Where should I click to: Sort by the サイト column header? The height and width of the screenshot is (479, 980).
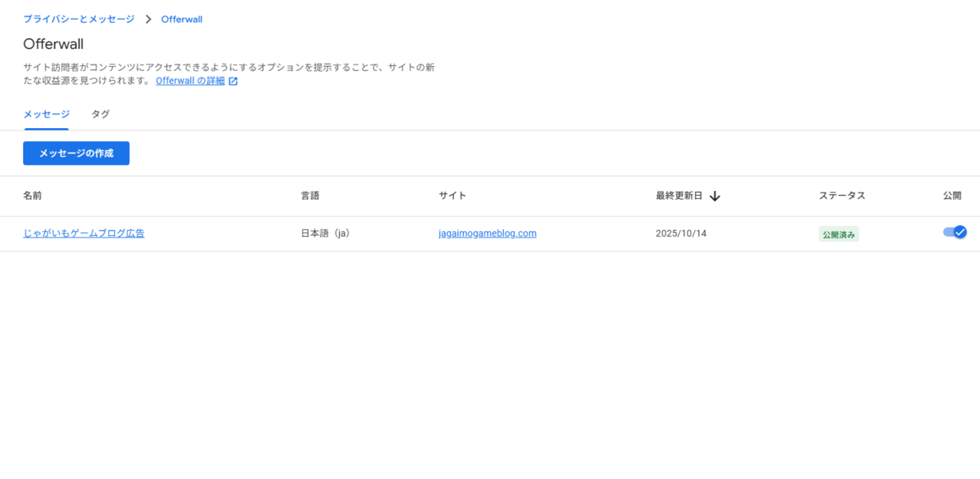coord(452,196)
